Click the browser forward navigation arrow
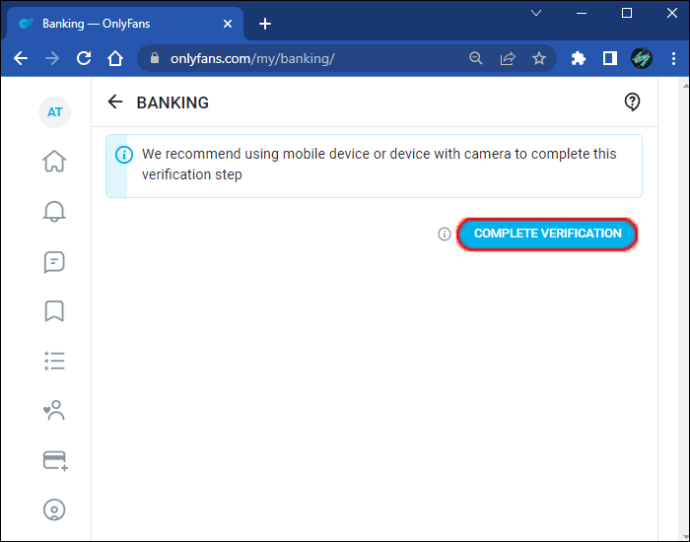 click(52, 58)
